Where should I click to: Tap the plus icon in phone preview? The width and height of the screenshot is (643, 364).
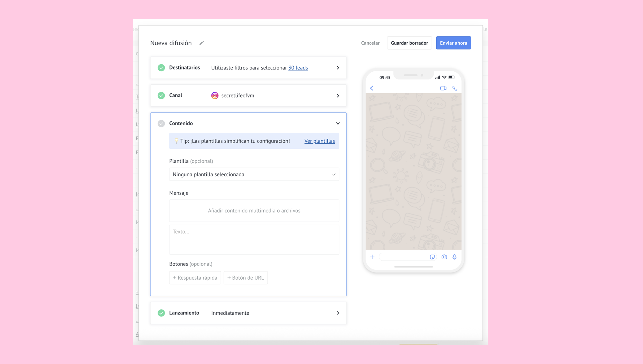[x=372, y=257]
